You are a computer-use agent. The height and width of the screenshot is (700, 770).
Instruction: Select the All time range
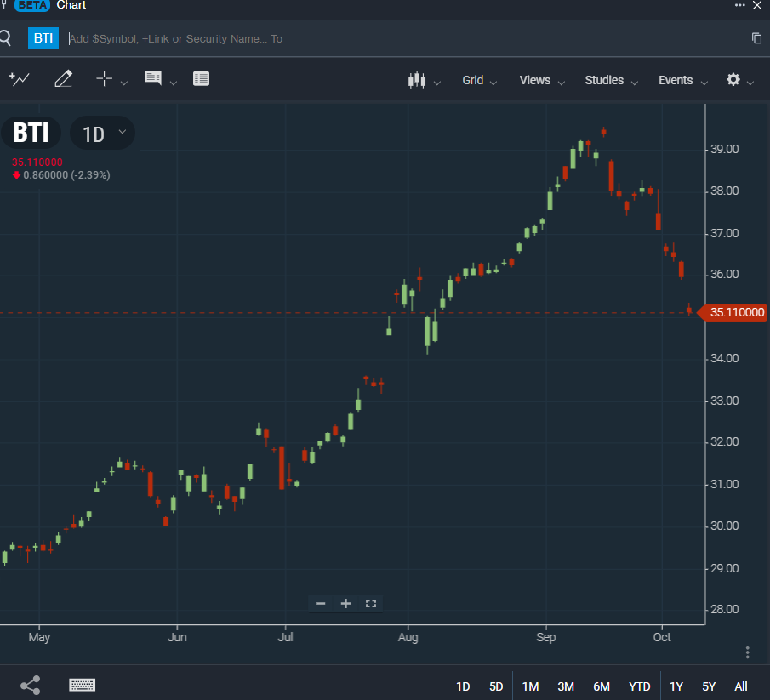[x=740, y=686]
